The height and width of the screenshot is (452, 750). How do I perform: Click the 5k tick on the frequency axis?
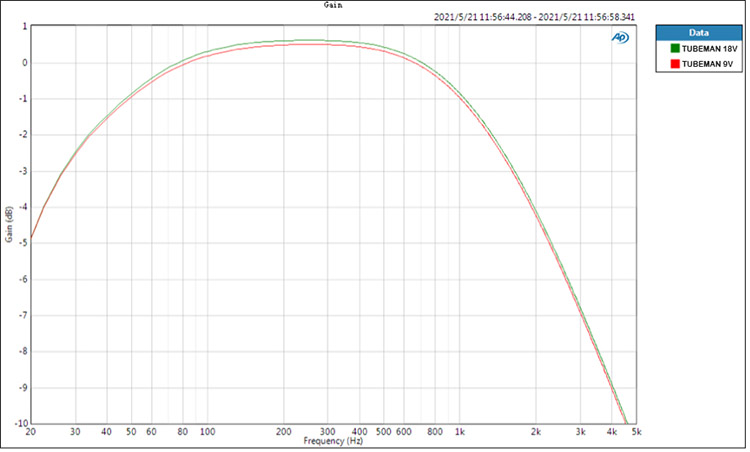[637, 432]
